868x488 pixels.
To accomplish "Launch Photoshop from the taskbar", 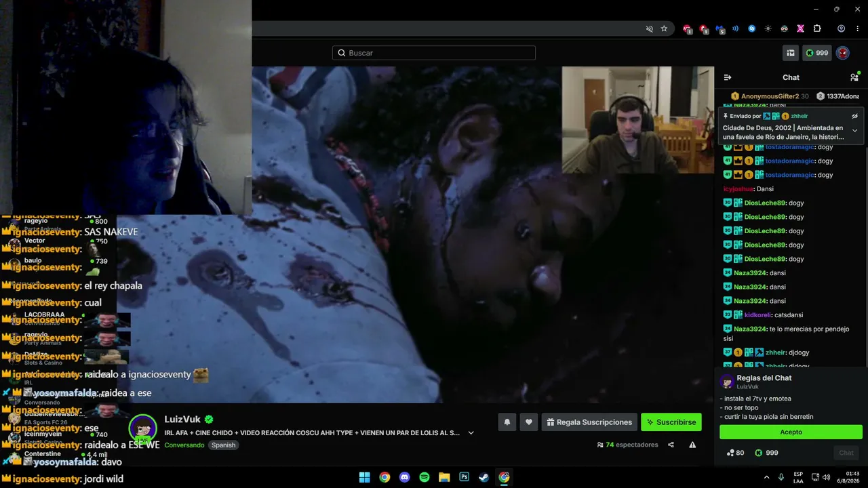I will (x=464, y=477).
